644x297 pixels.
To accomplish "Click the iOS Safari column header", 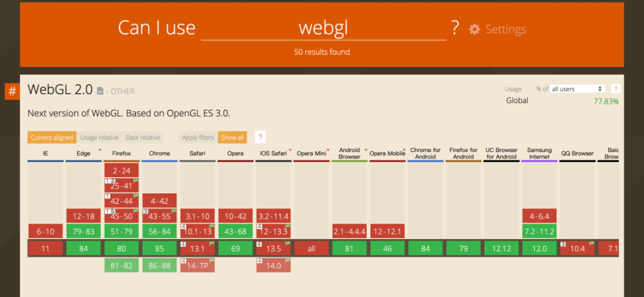I will [274, 154].
